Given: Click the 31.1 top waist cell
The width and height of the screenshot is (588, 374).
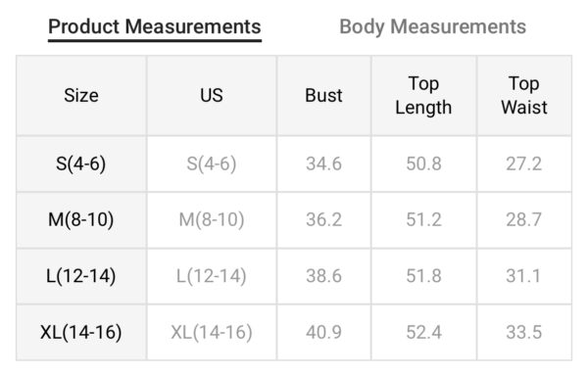Looking at the screenshot, I should click(x=524, y=276).
